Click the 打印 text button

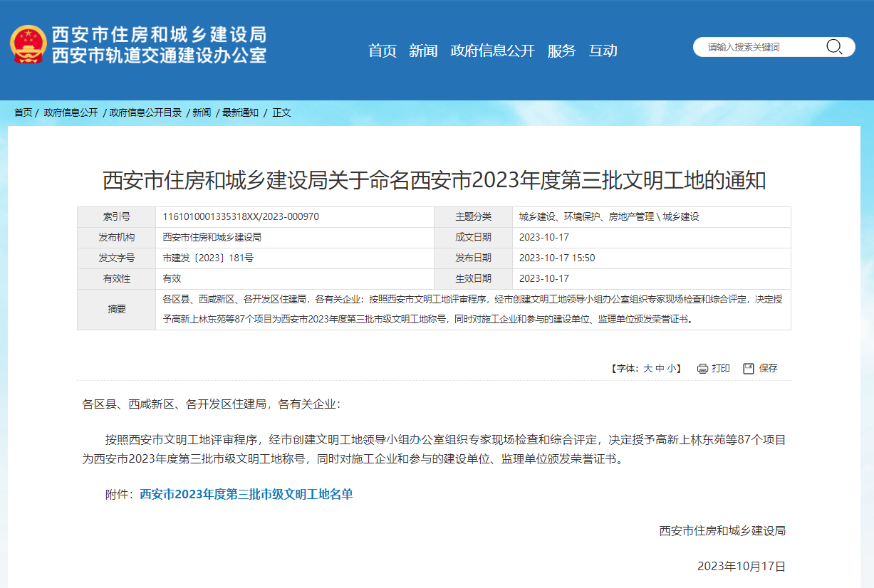click(x=721, y=369)
